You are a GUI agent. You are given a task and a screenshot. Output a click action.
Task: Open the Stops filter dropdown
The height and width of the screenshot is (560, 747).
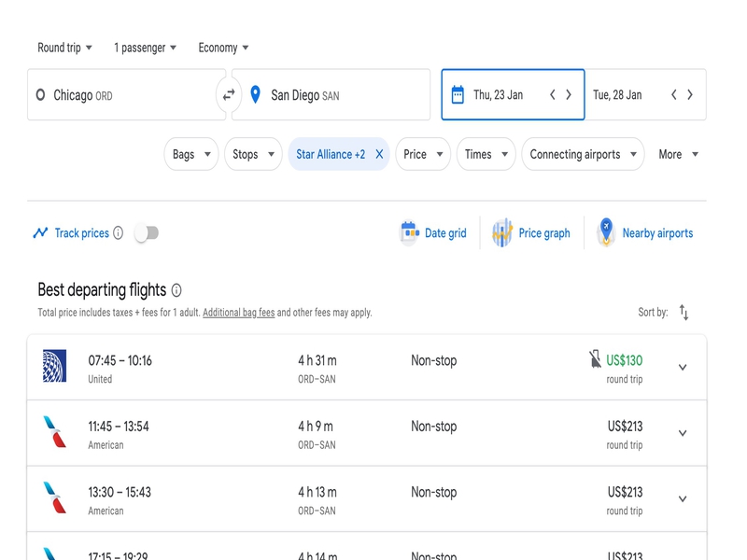pyautogui.click(x=253, y=154)
